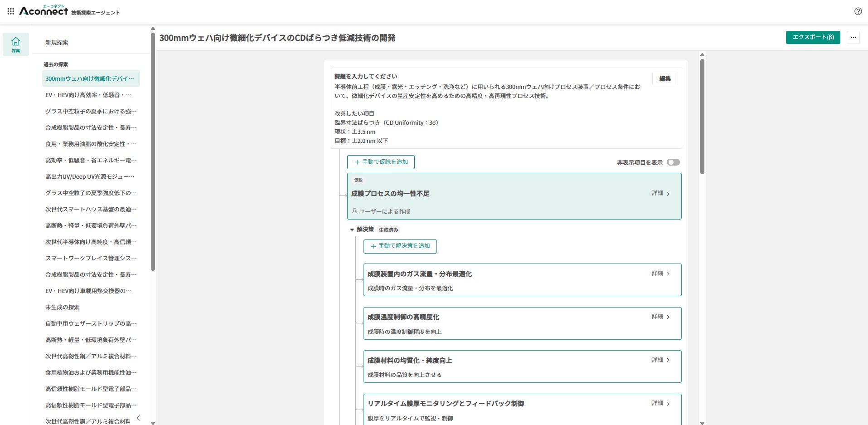The image size is (868, 425).
Task: Open the three-dot more options menu
Action: 853,37
